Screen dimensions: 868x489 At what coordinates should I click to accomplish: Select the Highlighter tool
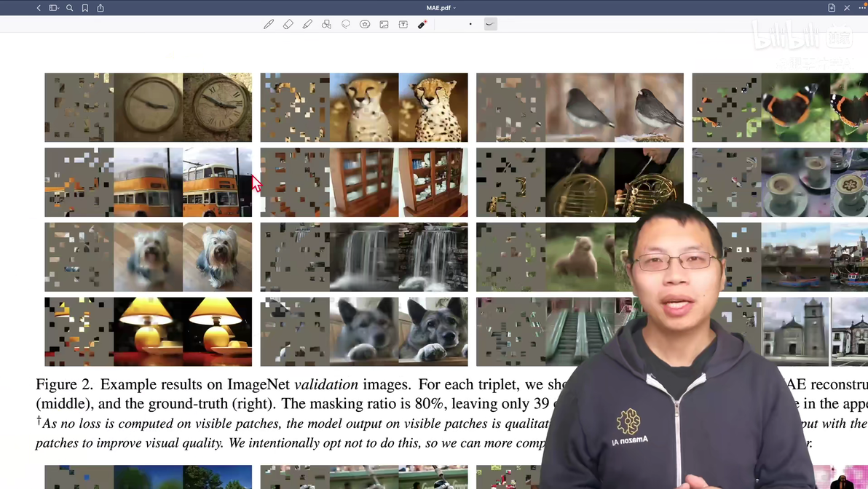point(307,24)
